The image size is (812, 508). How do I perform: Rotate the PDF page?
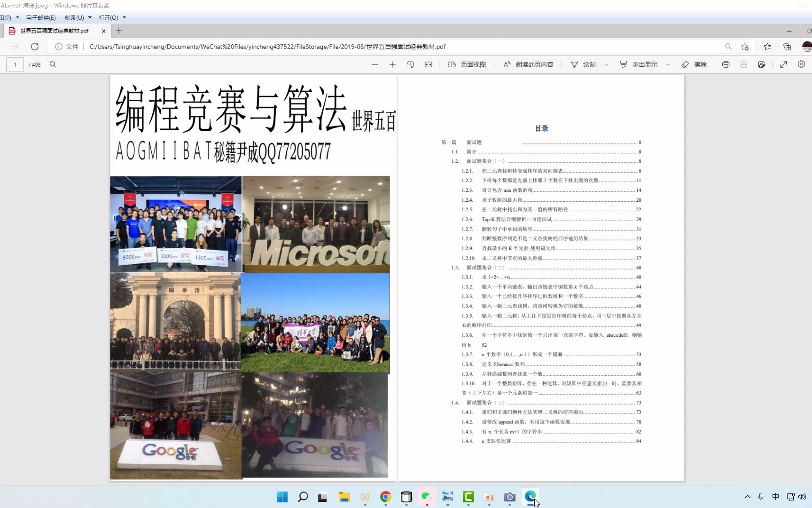tap(410, 64)
